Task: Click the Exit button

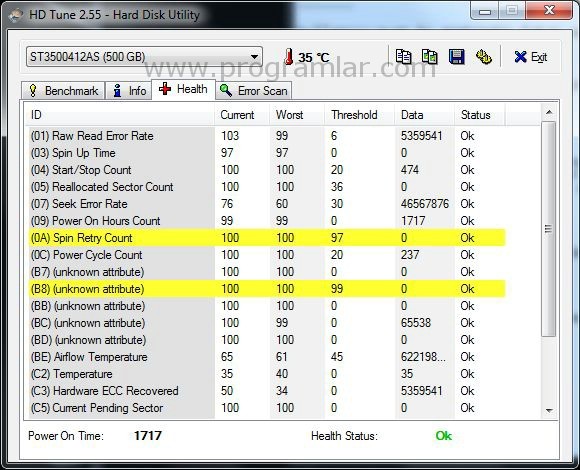Action: click(530, 57)
